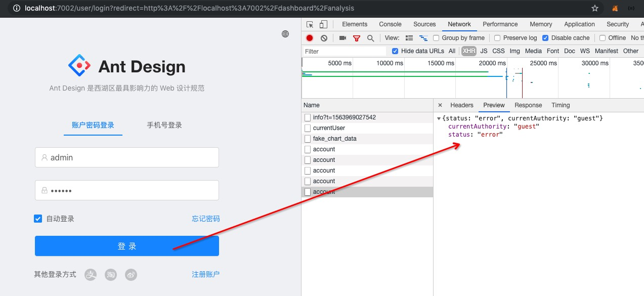Open the Console tab
The height and width of the screenshot is (296, 644).
[390, 24]
